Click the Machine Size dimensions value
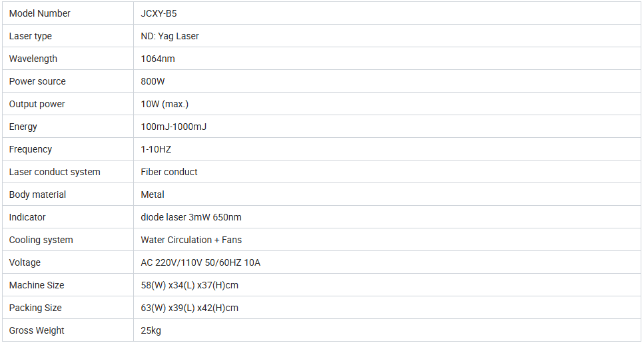This screenshot has height=345, width=644. pyautogui.click(x=189, y=285)
